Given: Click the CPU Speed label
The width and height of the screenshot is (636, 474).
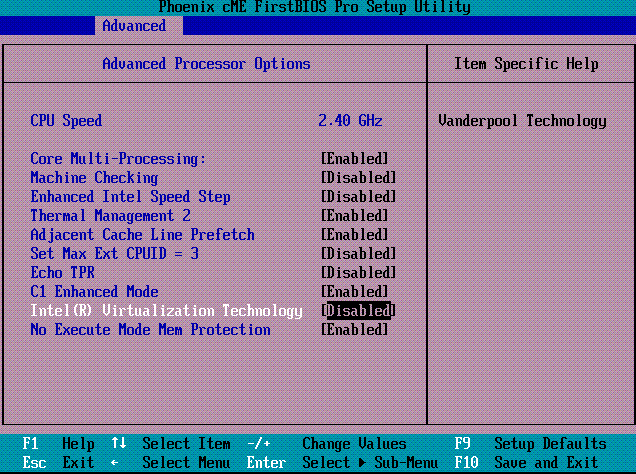Looking at the screenshot, I should pyautogui.click(x=66, y=121).
